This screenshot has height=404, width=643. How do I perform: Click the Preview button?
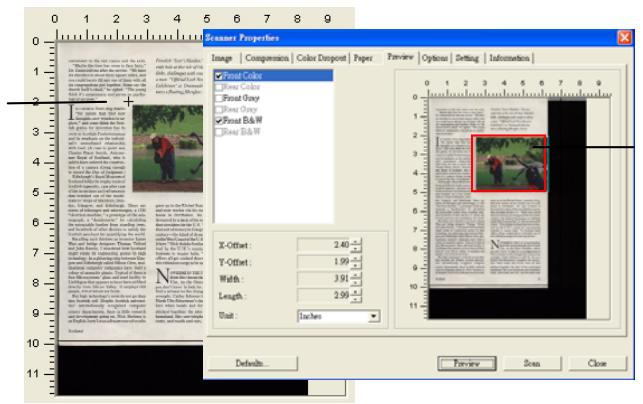[x=467, y=363]
